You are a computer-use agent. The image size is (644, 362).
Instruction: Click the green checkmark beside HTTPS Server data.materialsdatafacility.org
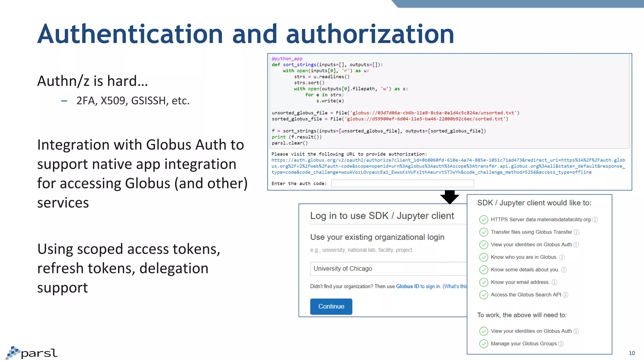(x=484, y=220)
